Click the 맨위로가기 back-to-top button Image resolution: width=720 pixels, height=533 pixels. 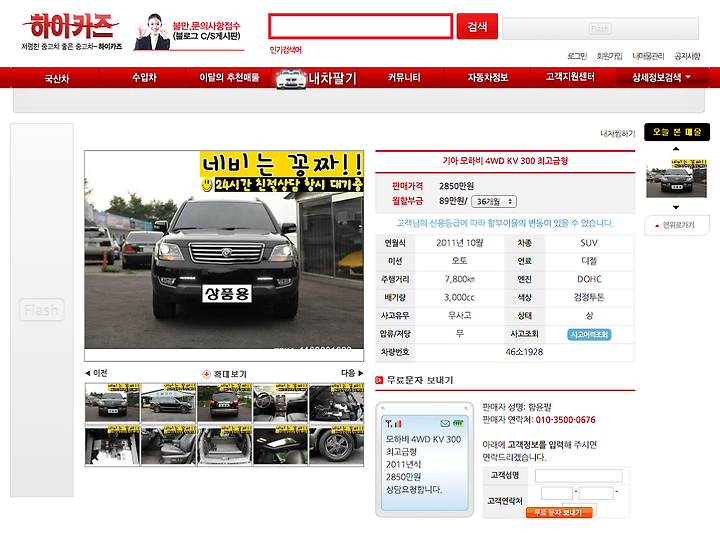pos(676,225)
